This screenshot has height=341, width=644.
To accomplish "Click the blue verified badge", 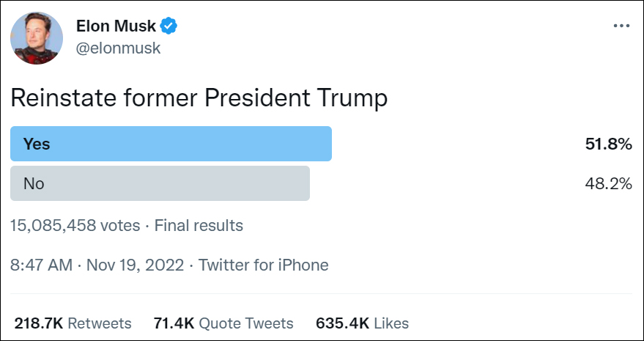I will pos(169,26).
